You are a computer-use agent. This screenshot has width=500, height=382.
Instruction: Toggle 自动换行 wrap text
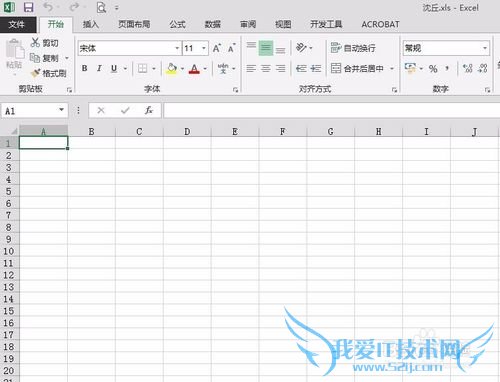[353, 48]
